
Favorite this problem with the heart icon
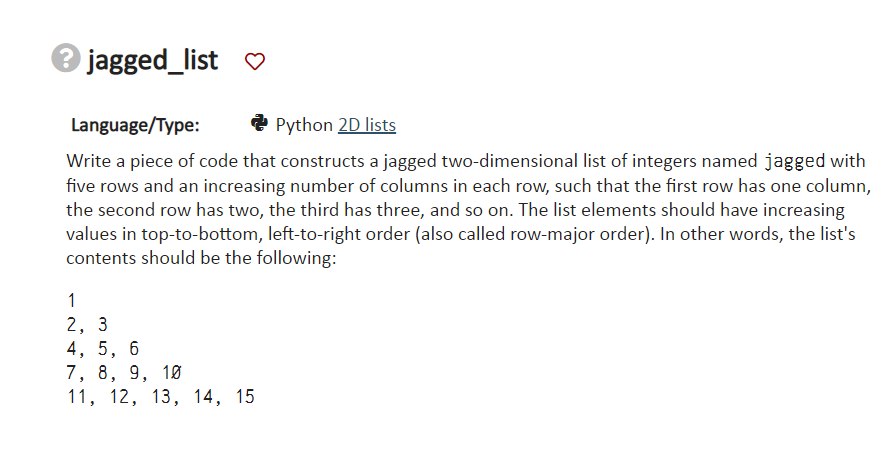click(255, 61)
